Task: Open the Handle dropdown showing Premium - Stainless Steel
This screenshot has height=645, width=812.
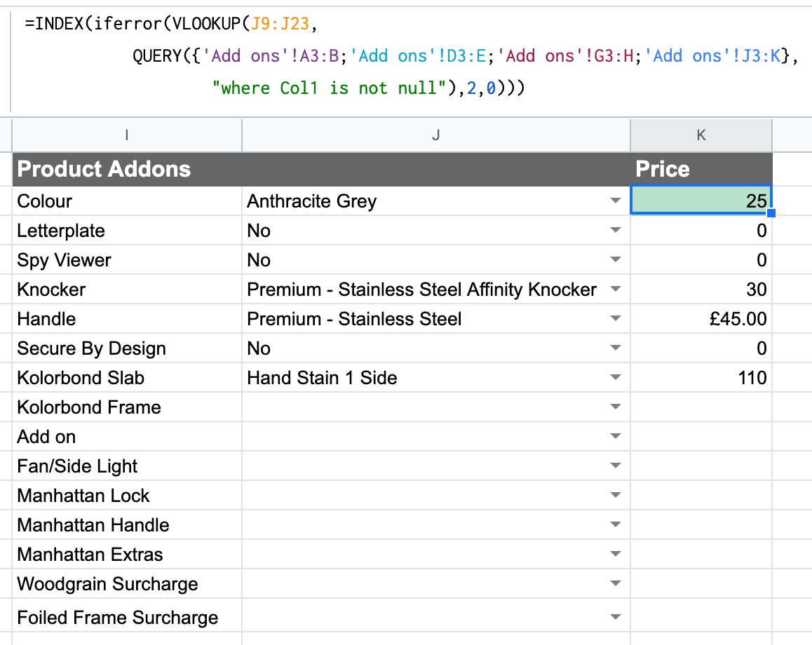Action: coord(616,319)
